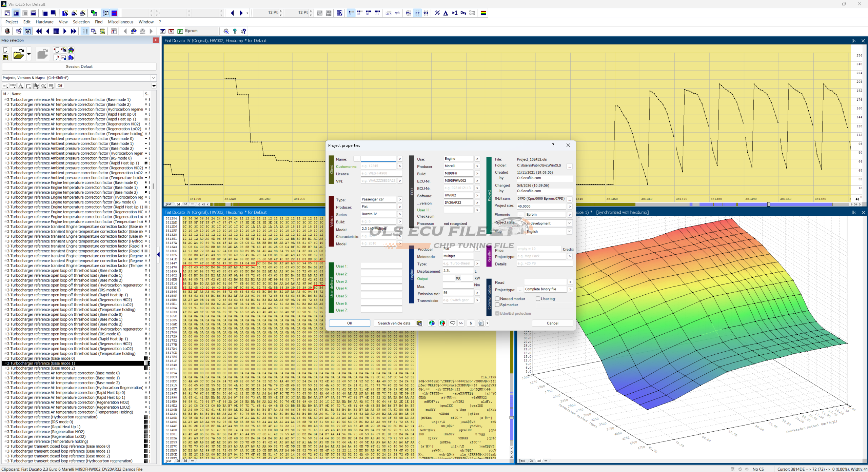The height and width of the screenshot is (472, 868).
Task: Click the delta difference icon
Action: (x=446, y=13)
